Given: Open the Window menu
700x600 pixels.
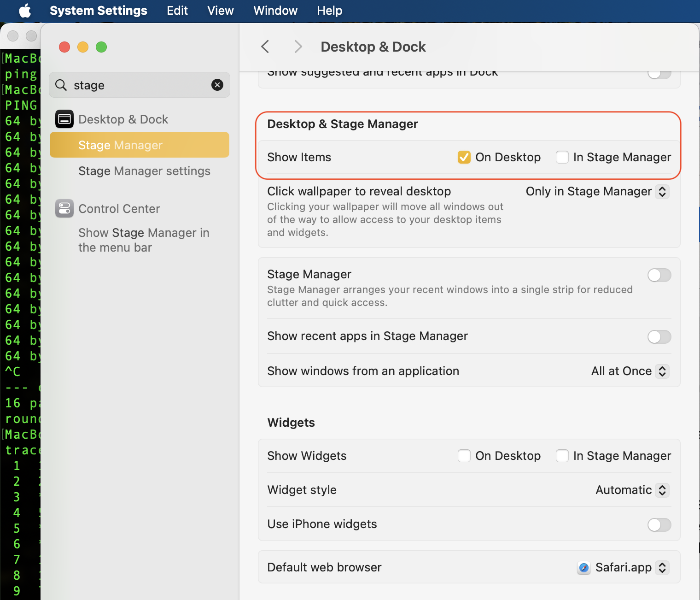Looking at the screenshot, I should click(x=275, y=11).
